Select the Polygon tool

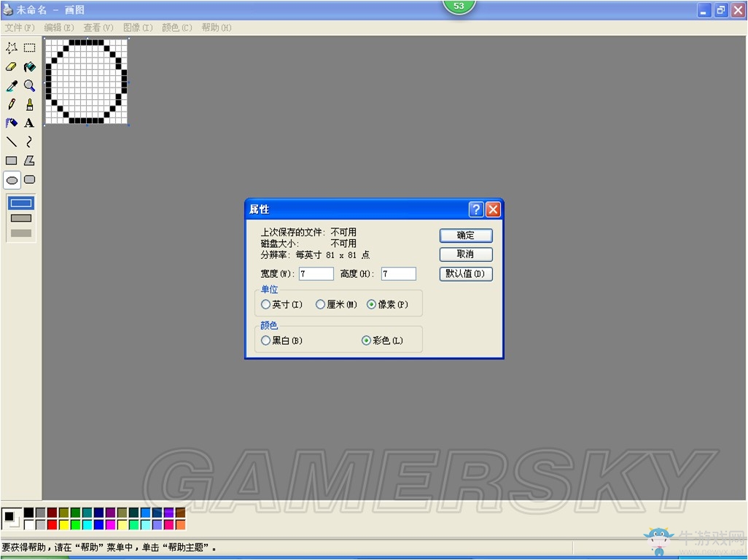[x=30, y=160]
